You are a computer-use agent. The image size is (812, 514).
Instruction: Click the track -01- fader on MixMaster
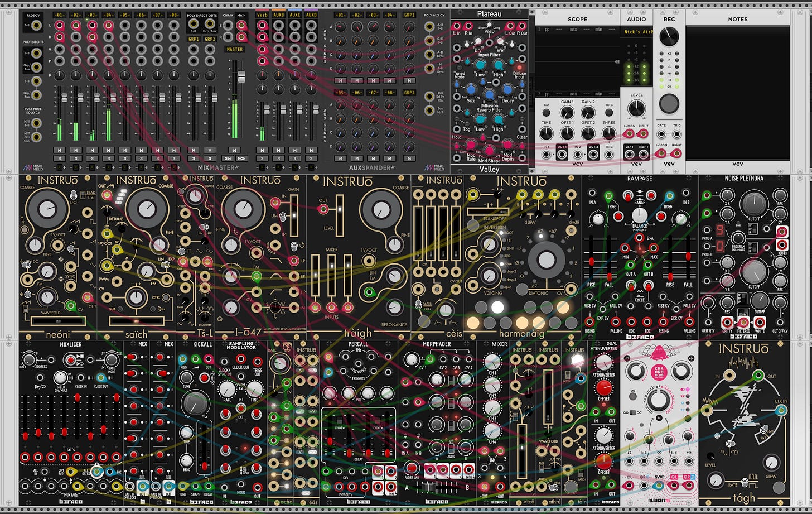click(64, 98)
